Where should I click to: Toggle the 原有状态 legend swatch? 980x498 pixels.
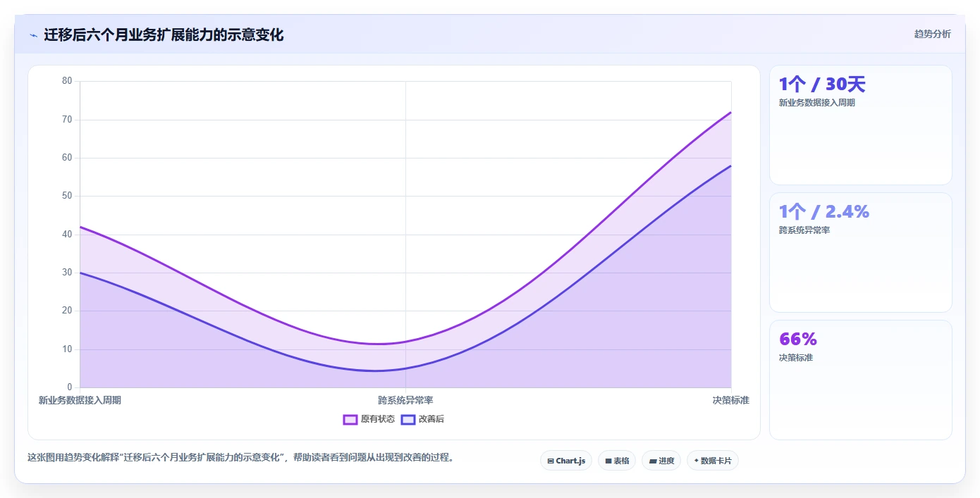tap(350, 419)
